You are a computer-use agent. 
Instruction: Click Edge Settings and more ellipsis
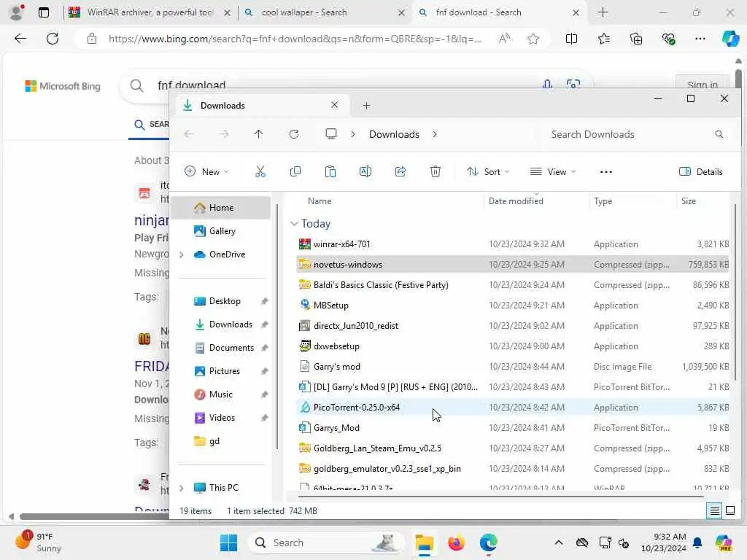[700, 39]
